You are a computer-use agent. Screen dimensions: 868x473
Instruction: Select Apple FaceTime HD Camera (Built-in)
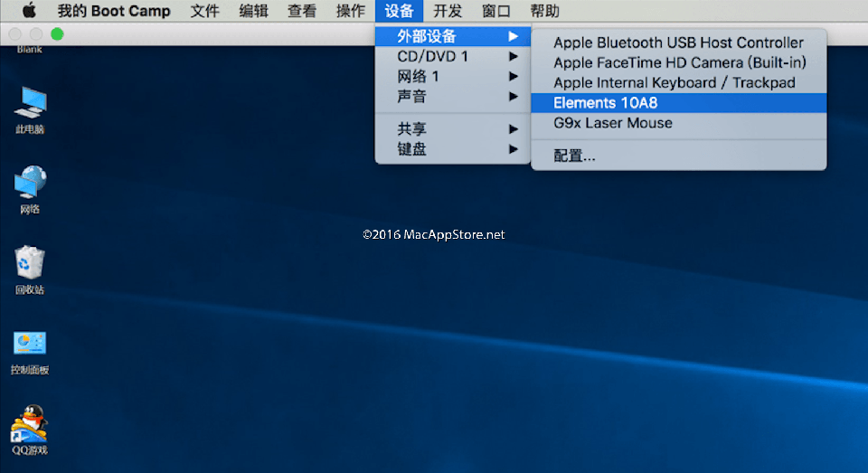pyautogui.click(x=679, y=62)
